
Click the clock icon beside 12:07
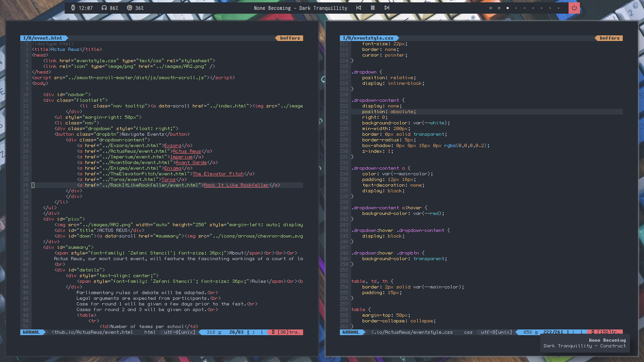coord(73,8)
